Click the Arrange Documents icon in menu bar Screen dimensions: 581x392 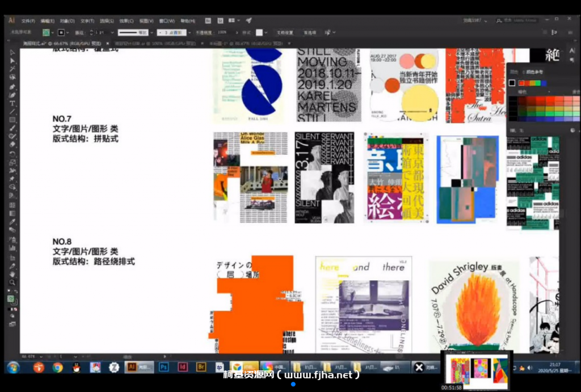231,20
